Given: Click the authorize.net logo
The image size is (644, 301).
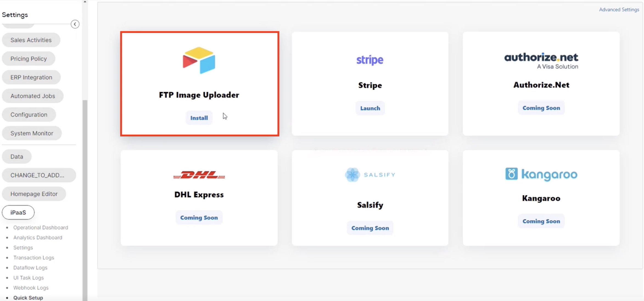Looking at the screenshot, I should [x=541, y=61].
